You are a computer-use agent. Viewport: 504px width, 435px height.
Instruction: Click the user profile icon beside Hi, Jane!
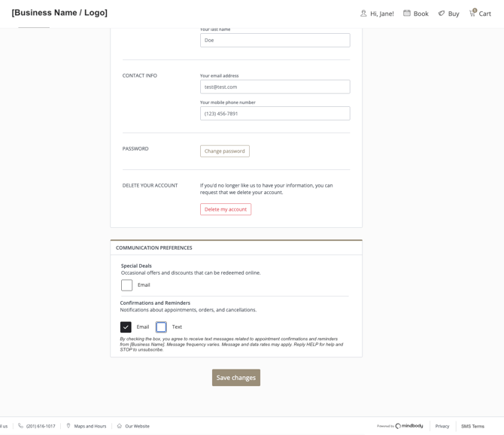point(363,14)
